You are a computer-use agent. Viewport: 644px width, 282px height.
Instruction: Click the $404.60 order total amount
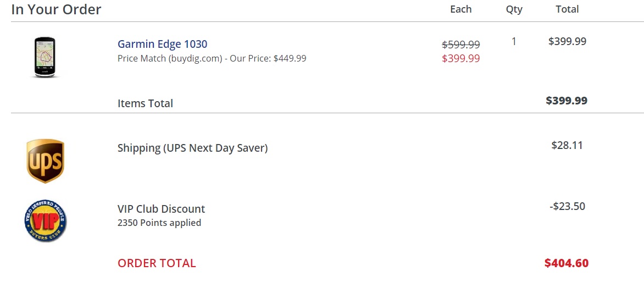[x=567, y=263]
